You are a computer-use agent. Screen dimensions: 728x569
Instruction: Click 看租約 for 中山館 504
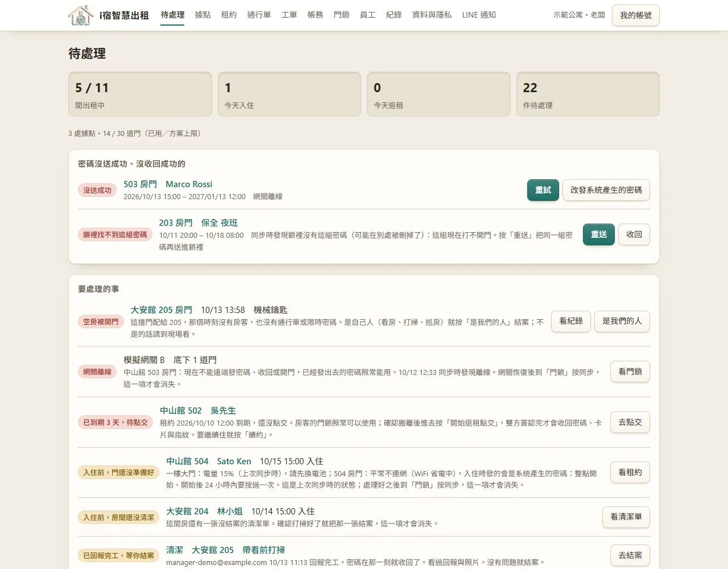[630, 472]
